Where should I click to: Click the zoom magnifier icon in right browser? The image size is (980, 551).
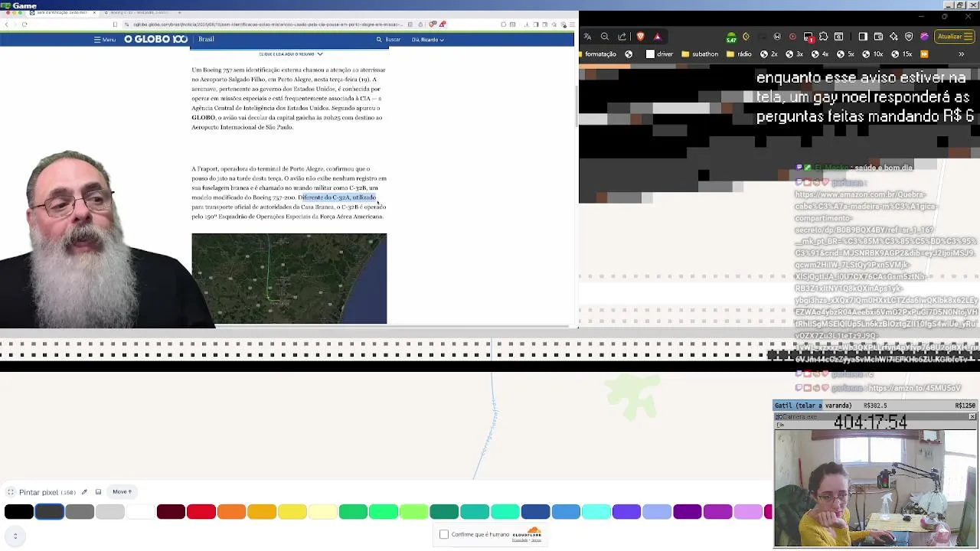pyautogui.click(x=605, y=36)
